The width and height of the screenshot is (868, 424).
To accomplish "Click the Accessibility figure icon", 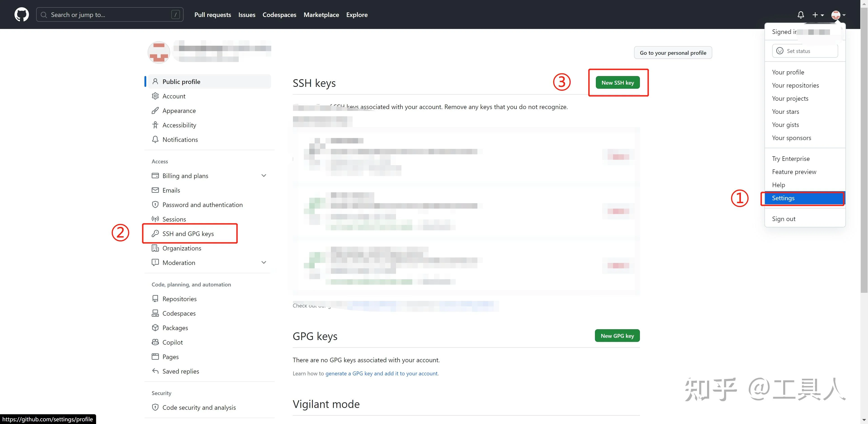I will (x=155, y=125).
